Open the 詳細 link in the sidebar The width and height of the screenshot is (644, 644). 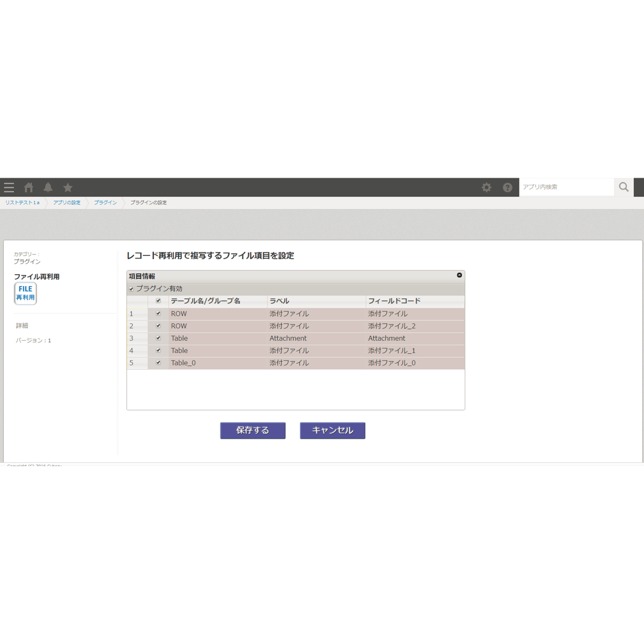click(21, 325)
